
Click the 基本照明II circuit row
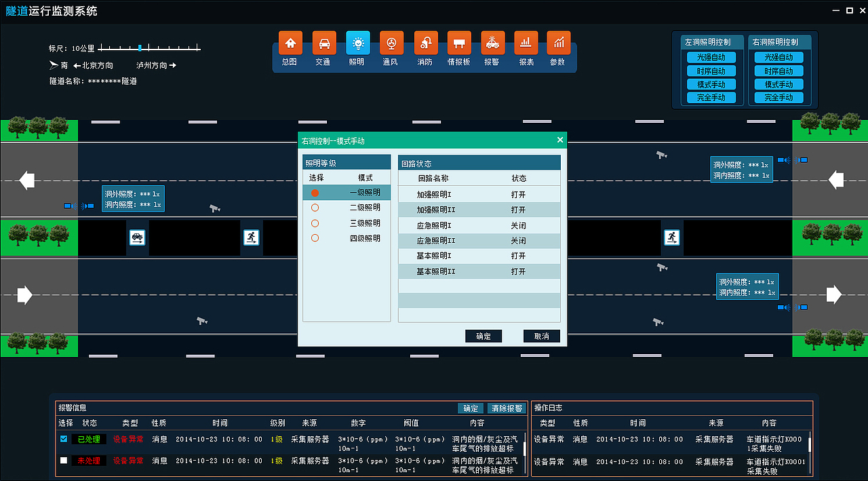(479, 271)
